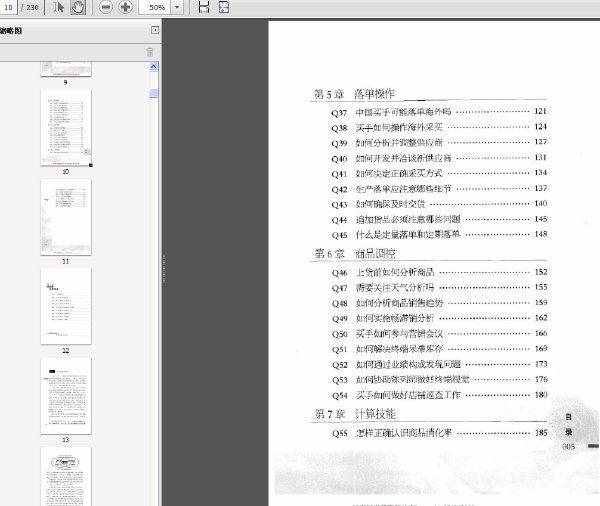The width and height of the screenshot is (600, 506).
Task: Click the Q47 entry on page 155
Action: pos(439,287)
